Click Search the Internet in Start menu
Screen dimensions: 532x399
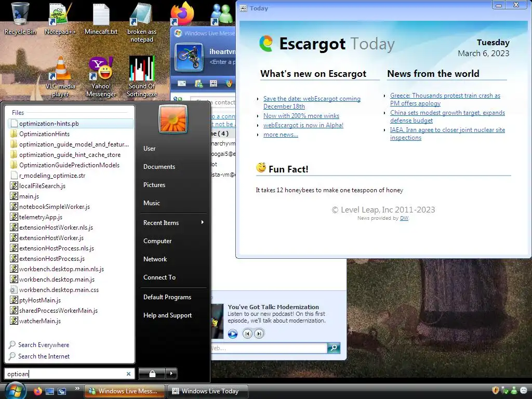(39, 356)
